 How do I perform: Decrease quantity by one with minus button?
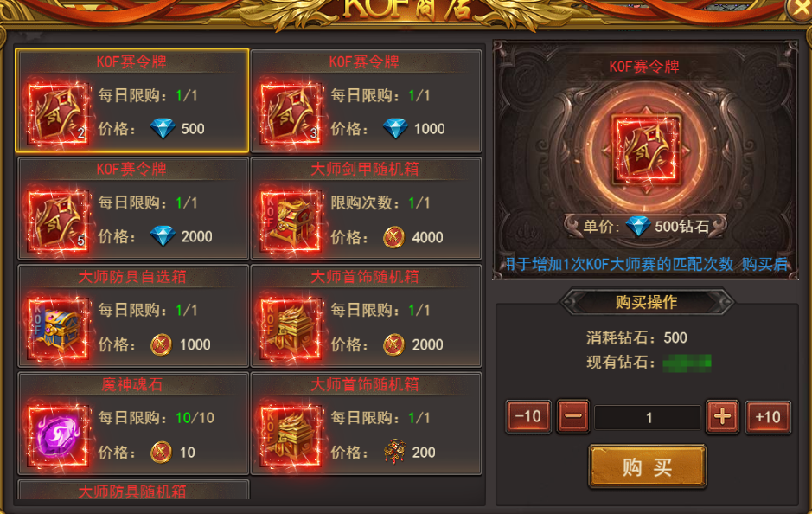pyautogui.click(x=573, y=416)
